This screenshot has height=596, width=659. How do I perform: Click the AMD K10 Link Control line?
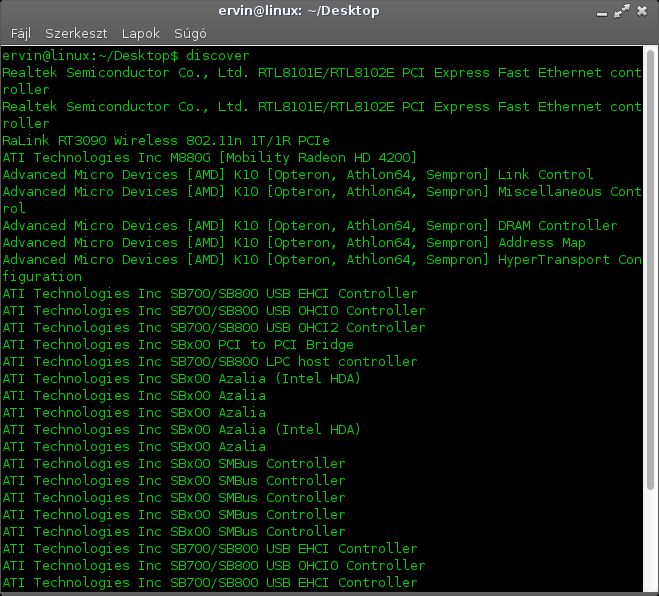tap(298, 175)
